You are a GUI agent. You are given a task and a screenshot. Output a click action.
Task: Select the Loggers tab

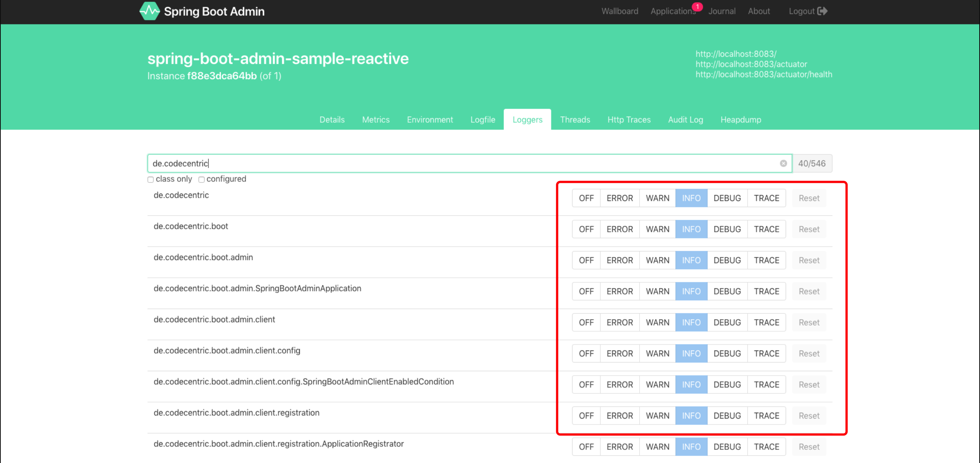coord(527,119)
